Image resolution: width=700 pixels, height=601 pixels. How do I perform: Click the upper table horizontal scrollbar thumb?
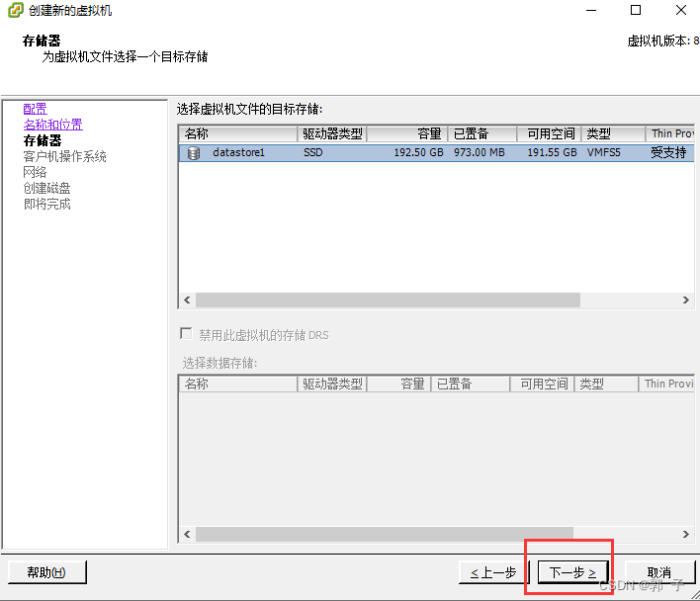(x=388, y=300)
